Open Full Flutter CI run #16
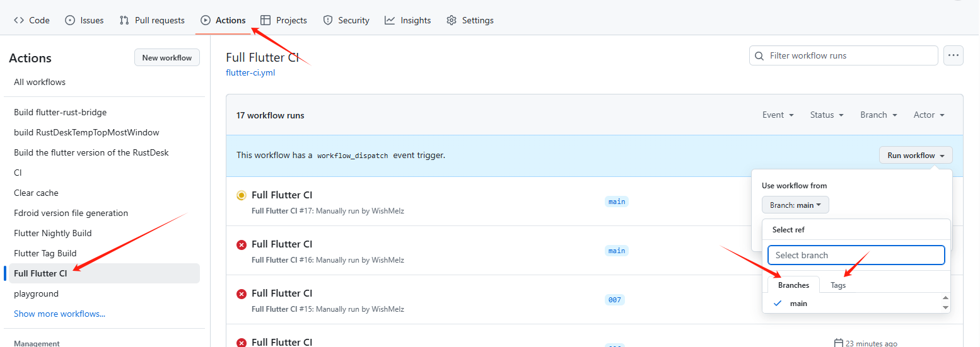Screen dimensions: 980x347 click(x=282, y=244)
